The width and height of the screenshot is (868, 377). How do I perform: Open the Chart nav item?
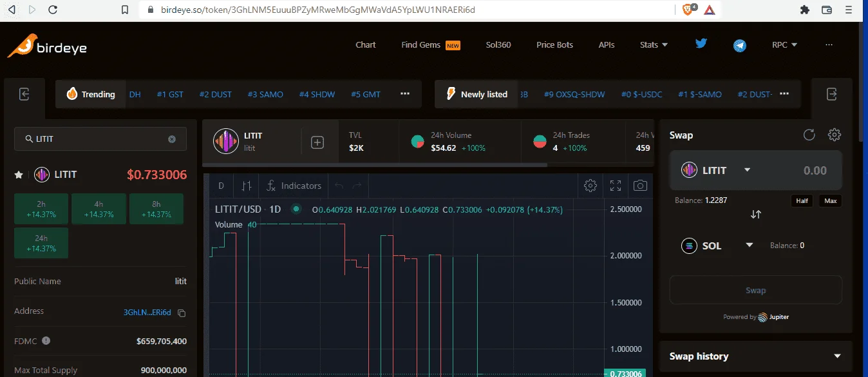pos(365,45)
